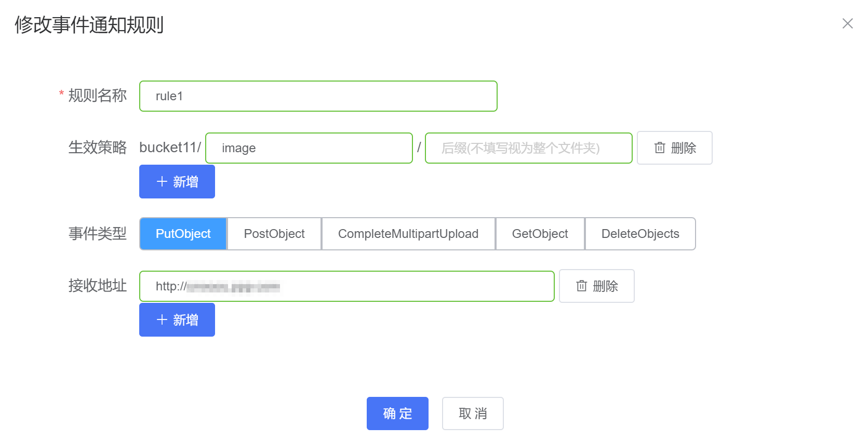Click the trash icon beside the suffix field
The image size is (868, 440).
660,148
